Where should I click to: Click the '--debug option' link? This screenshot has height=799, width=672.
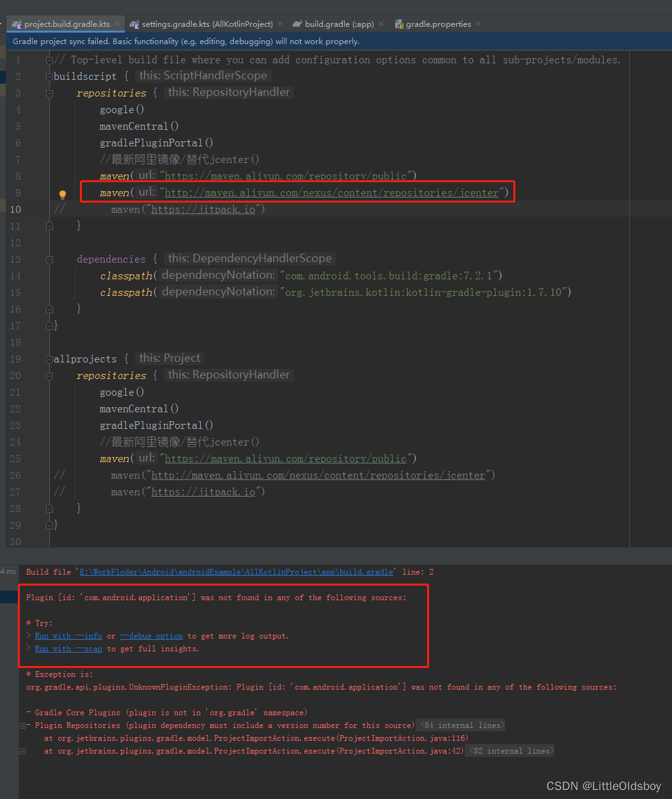[x=152, y=636]
